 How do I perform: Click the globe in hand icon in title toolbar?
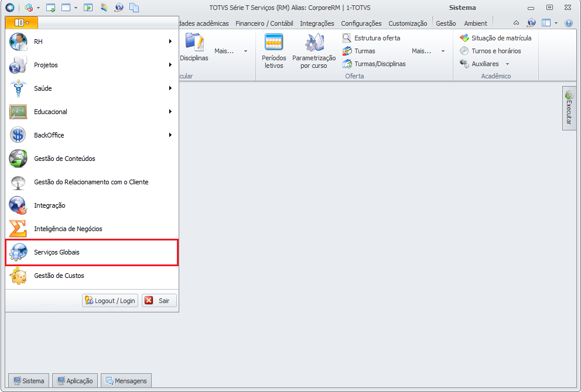[x=119, y=8]
